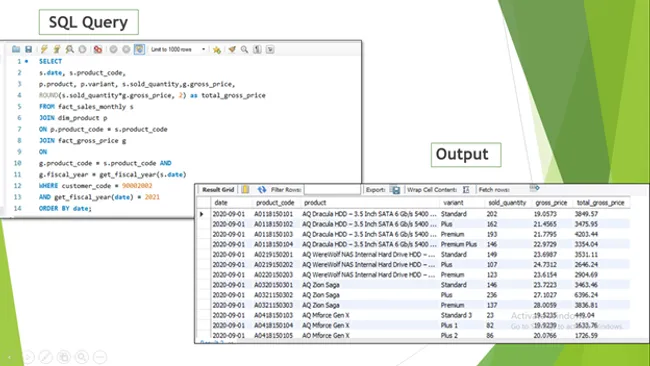The height and width of the screenshot is (366, 650).
Task: Toggle stop-on-error red icon in query toolbar
Action: click(98, 49)
